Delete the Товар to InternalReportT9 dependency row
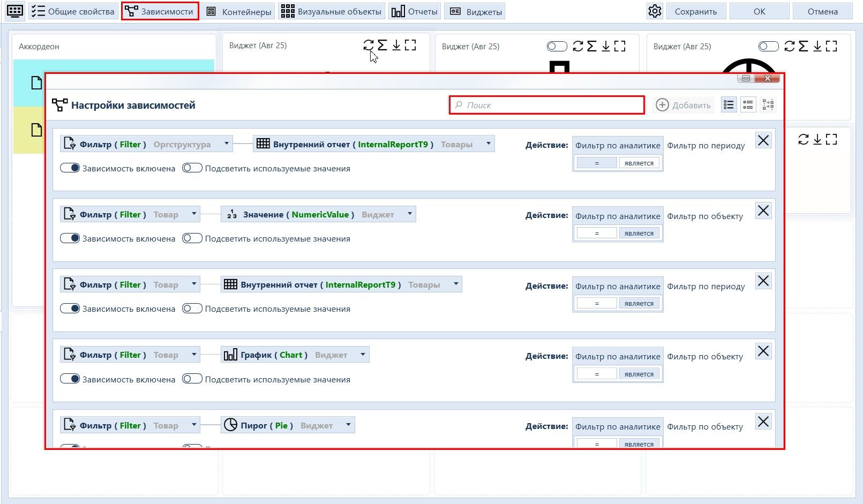Image resolution: width=863 pixels, height=504 pixels. pyautogui.click(x=763, y=281)
